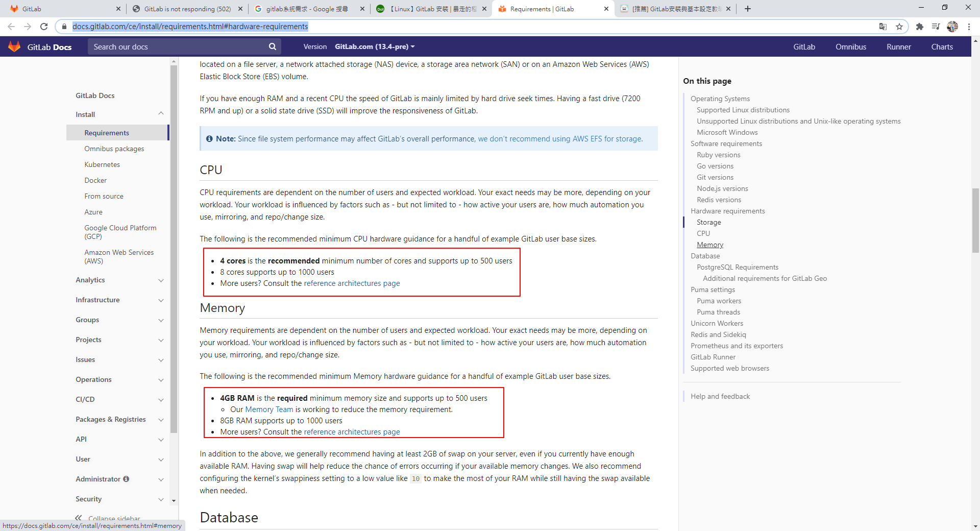Click the left sidebar scrollbar thumb
The width and height of the screenshot is (980, 531).
[x=174, y=249]
